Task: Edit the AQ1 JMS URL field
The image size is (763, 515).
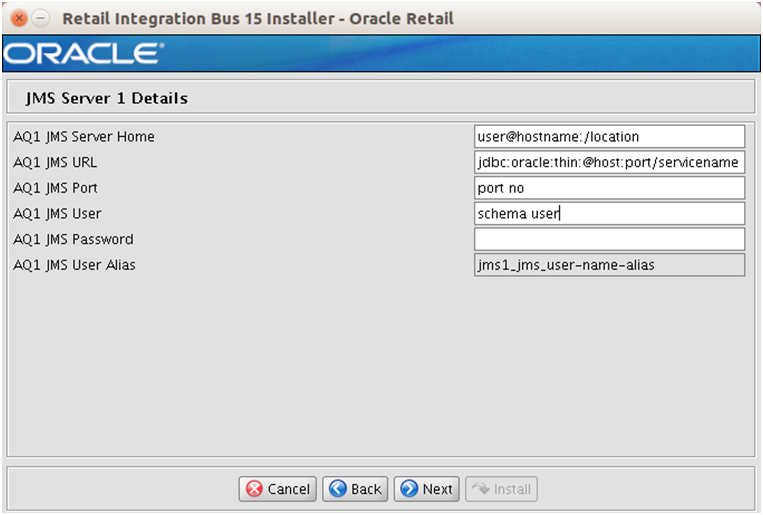Action: [x=609, y=162]
